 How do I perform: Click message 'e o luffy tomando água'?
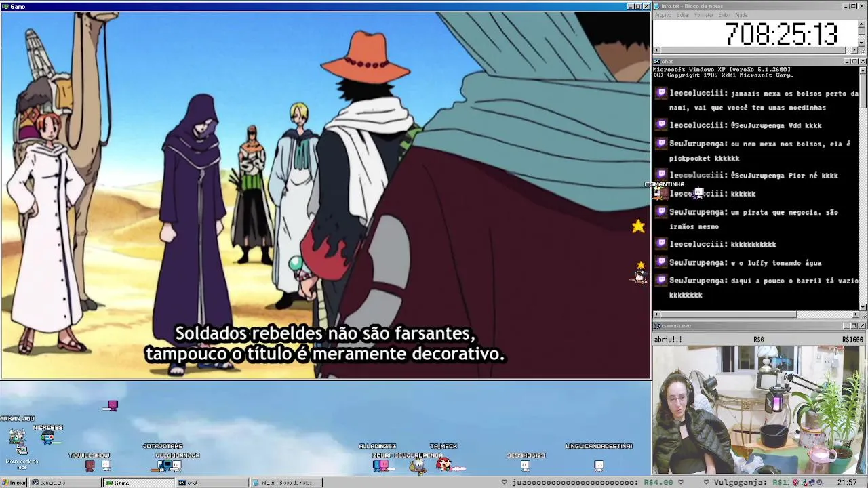[x=745, y=262]
